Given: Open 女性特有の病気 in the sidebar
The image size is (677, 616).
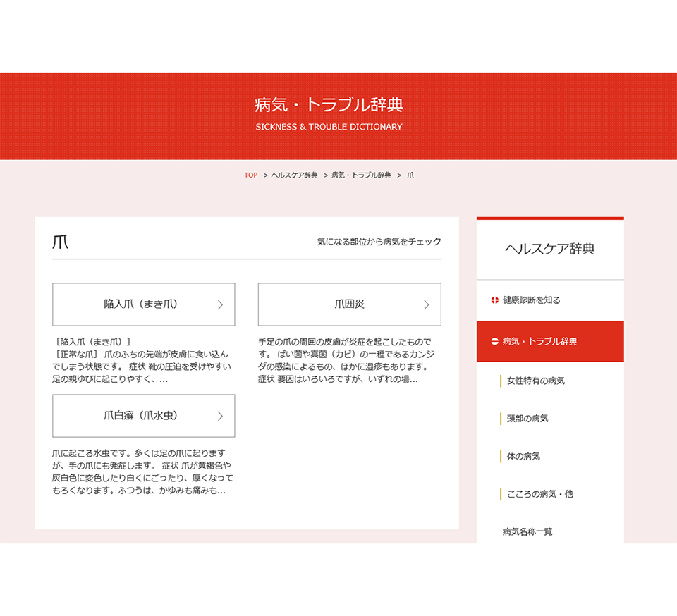Looking at the screenshot, I should click(535, 381).
